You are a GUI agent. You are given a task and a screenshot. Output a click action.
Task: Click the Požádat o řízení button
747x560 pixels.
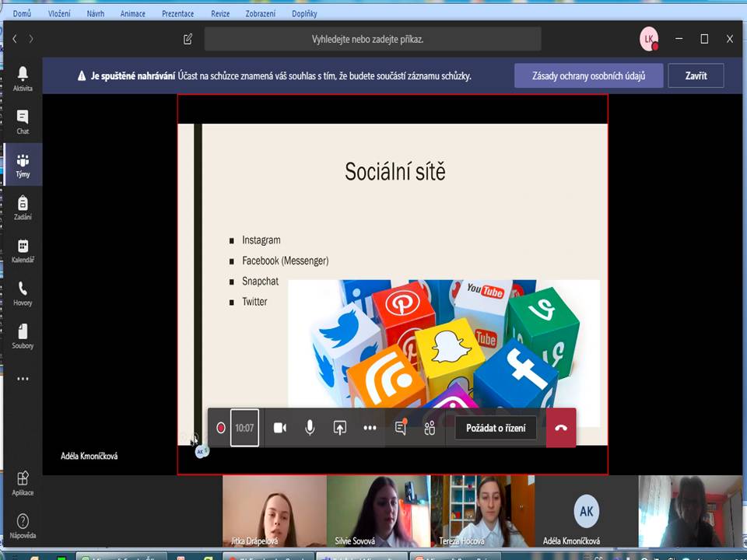tap(496, 428)
